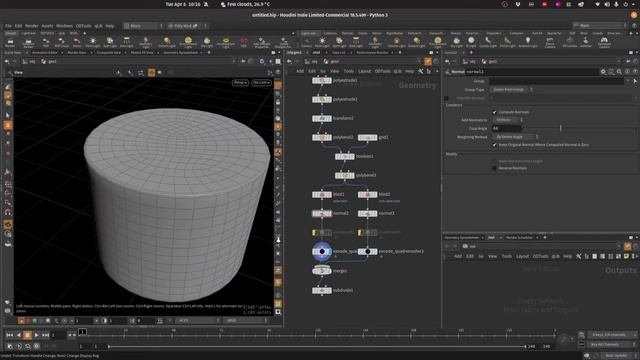Open the Layout menu in geo1 network editor
This screenshot has width=640, height=360.
pos(364,71)
